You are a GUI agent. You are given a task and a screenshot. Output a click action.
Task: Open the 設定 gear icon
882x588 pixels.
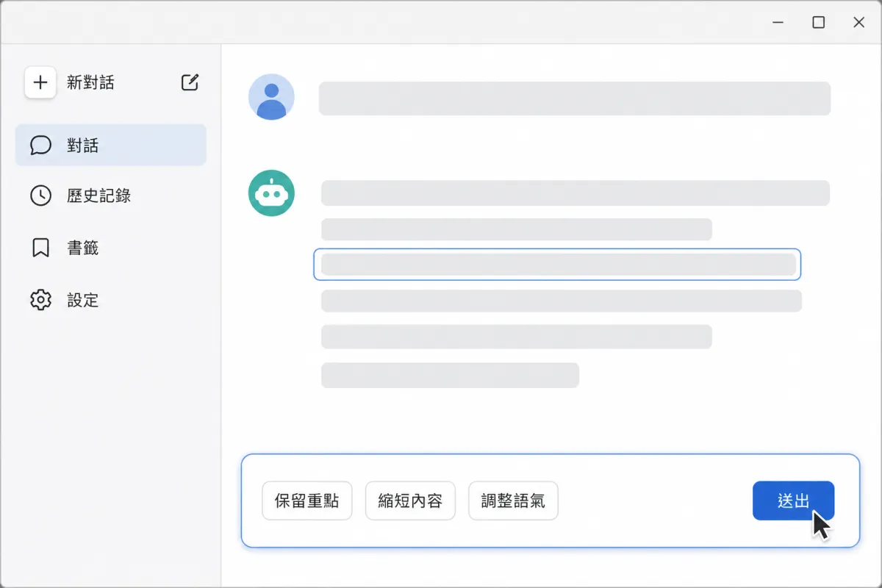pos(40,300)
